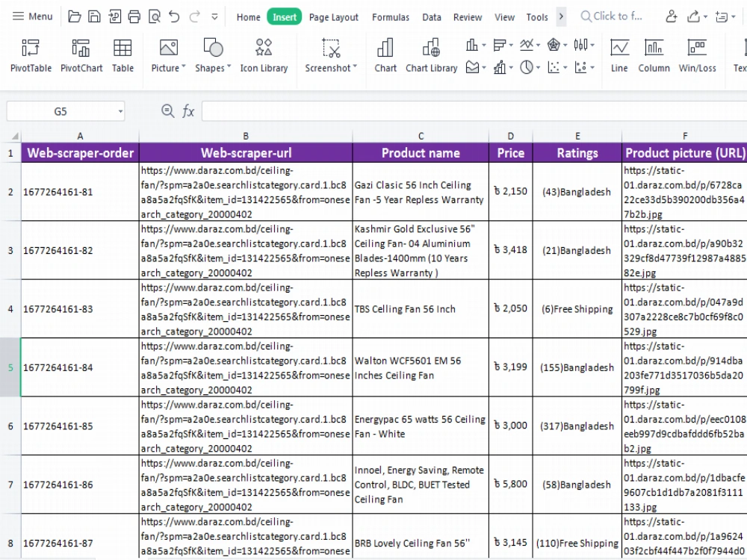The image size is (747, 560).
Task: Click the 'Click to find' search box
Action: [x=612, y=16]
